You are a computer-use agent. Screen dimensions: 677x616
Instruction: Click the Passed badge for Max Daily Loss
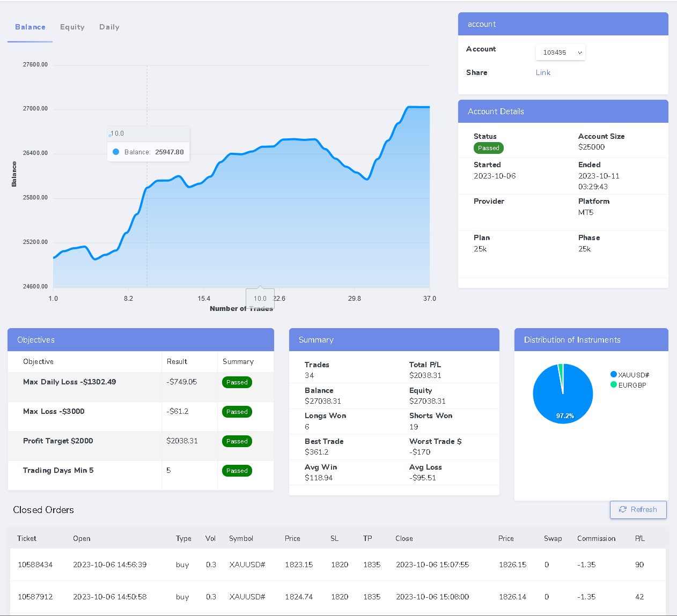tap(237, 382)
